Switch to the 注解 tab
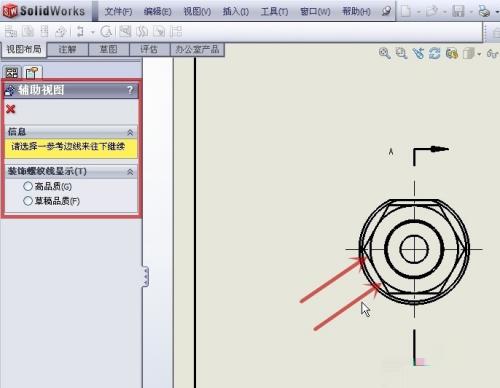This screenshot has width=500, height=388. coord(68,50)
